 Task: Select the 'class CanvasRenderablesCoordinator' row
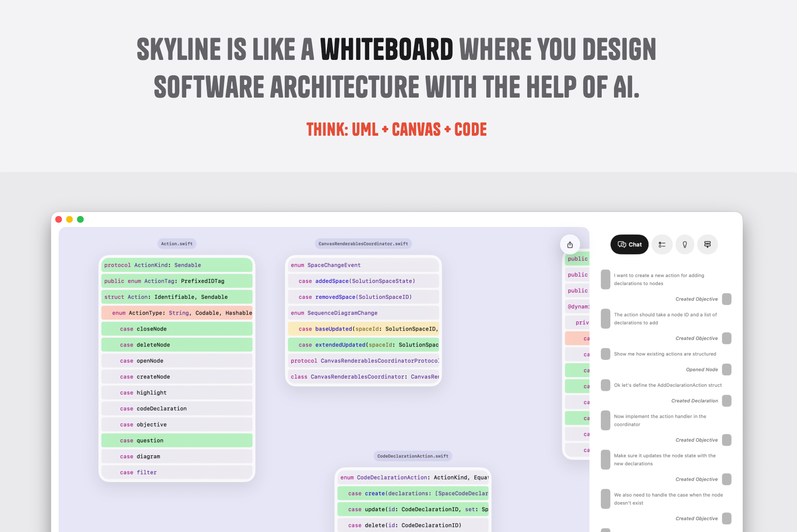pyautogui.click(x=363, y=377)
